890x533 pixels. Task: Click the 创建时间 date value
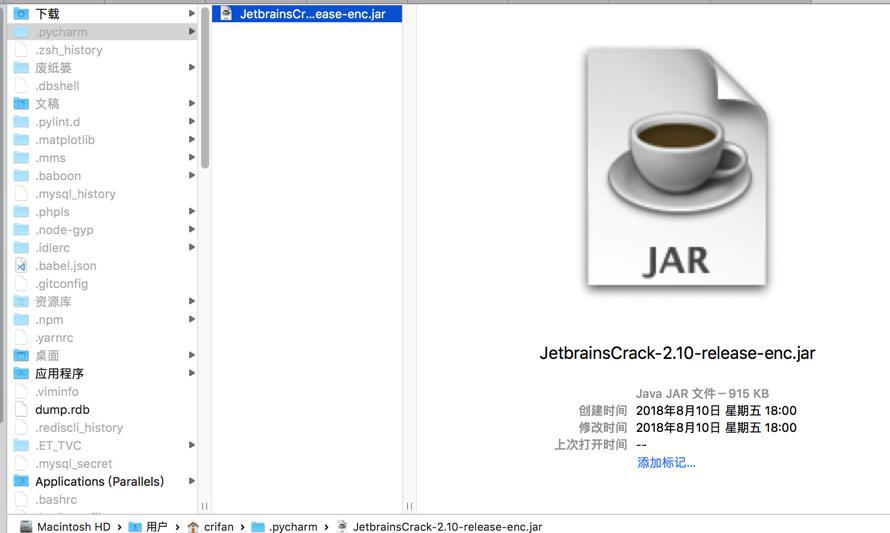(716, 410)
